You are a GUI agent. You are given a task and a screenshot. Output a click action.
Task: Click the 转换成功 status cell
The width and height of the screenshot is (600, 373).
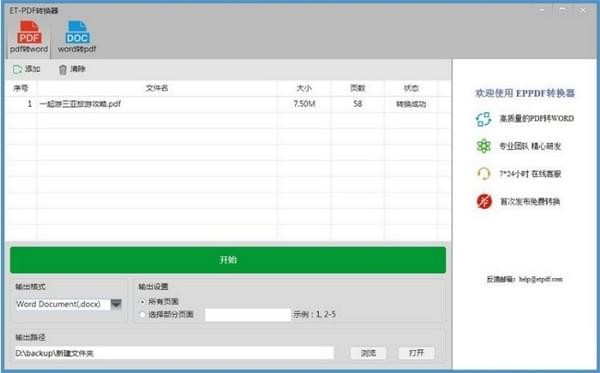pos(411,104)
